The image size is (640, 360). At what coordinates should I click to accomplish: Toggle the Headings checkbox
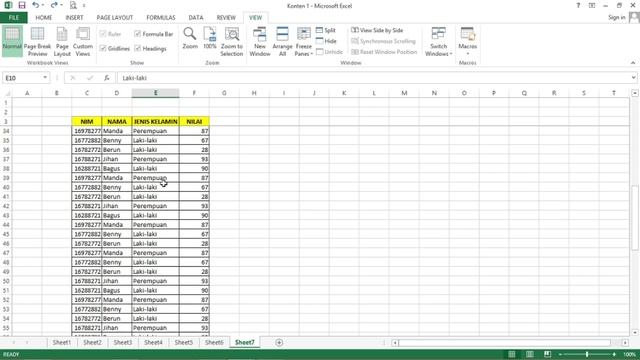pyautogui.click(x=150, y=49)
